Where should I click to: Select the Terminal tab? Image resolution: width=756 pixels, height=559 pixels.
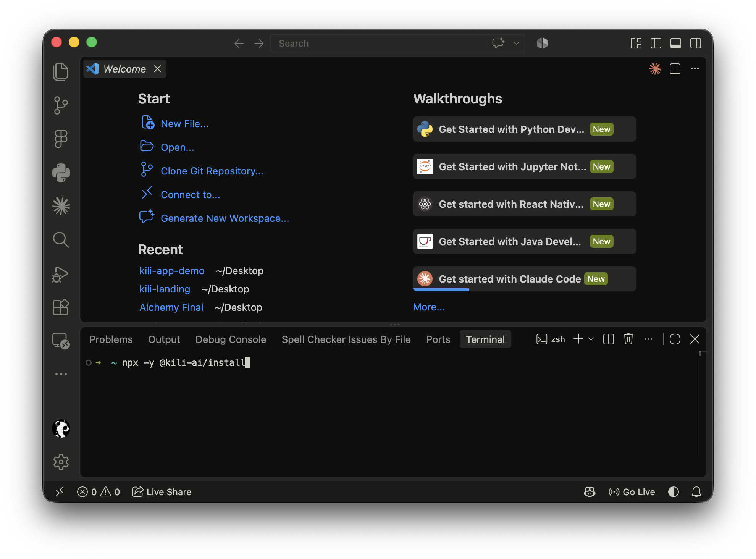[x=485, y=339]
